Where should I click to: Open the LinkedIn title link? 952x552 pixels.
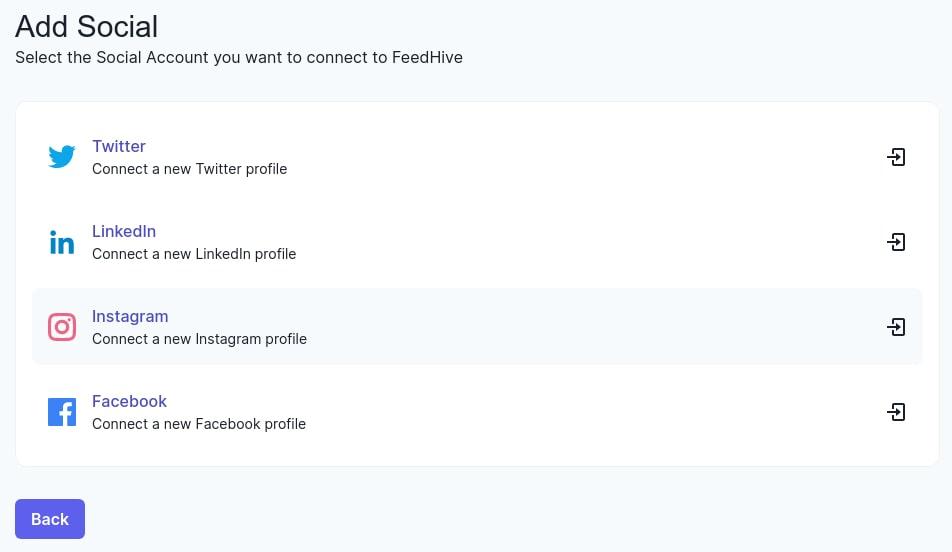coord(124,231)
